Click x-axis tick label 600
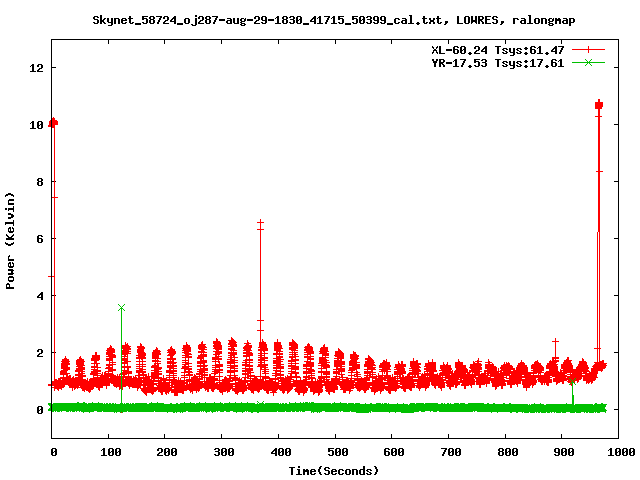 click(394, 452)
